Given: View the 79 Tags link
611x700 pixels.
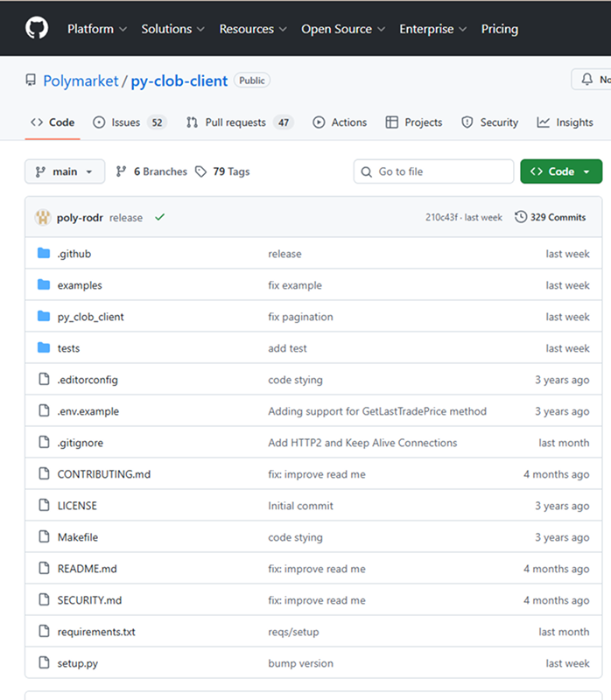Looking at the screenshot, I should coord(222,171).
